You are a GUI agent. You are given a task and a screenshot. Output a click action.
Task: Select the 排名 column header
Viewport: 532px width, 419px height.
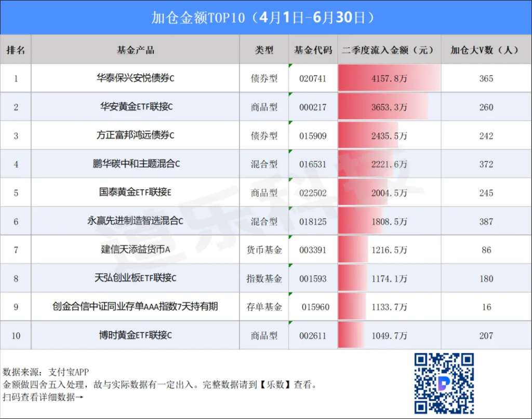[16, 50]
